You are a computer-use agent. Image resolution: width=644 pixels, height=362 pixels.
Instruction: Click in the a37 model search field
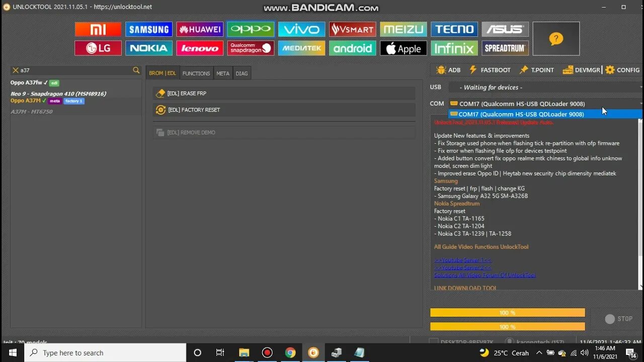pyautogui.click(x=75, y=70)
